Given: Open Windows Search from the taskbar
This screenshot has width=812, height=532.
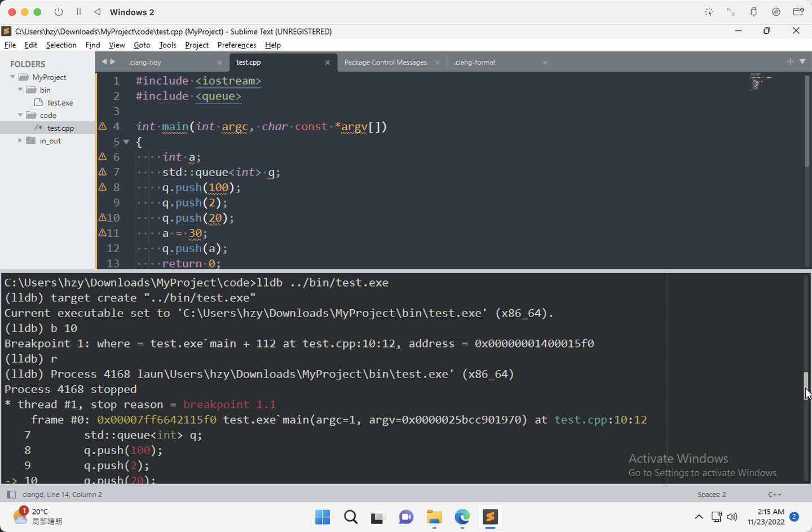Looking at the screenshot, I should click(x=350, y=517).
